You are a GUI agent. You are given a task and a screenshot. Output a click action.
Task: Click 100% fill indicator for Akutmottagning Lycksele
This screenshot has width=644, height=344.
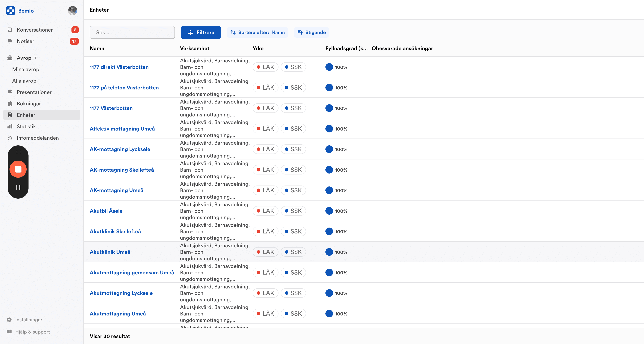pos(336,293)
